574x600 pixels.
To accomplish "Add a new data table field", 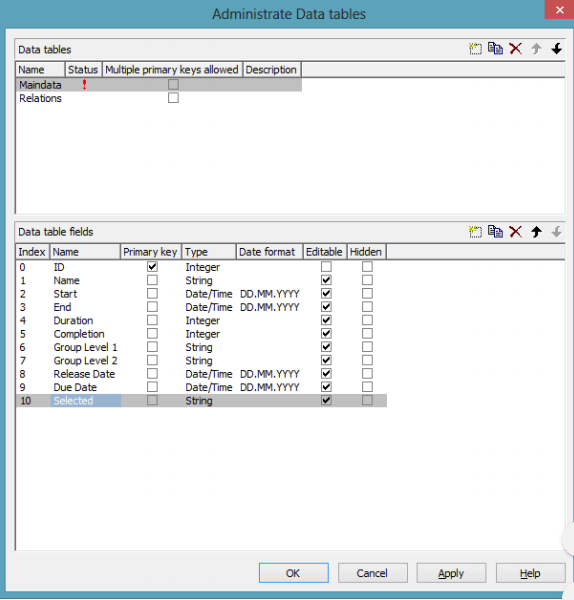I will (x=475, y=232).
